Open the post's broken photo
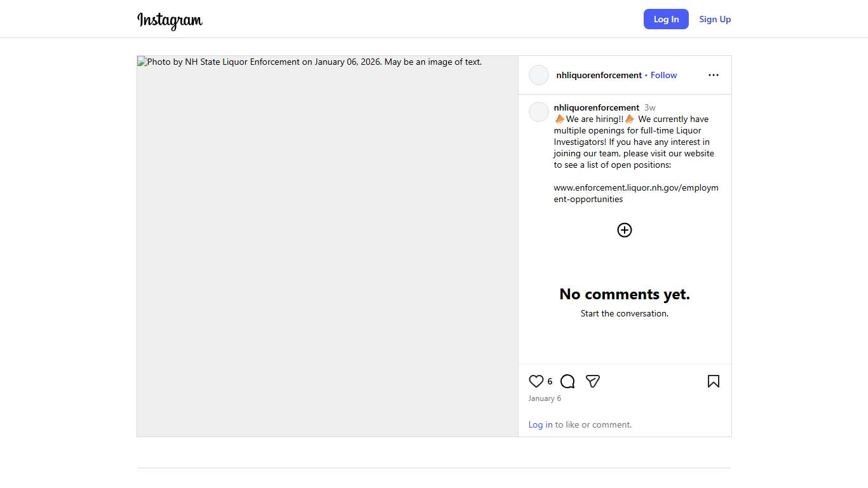The image size is (868, 488). pos(327,246)
